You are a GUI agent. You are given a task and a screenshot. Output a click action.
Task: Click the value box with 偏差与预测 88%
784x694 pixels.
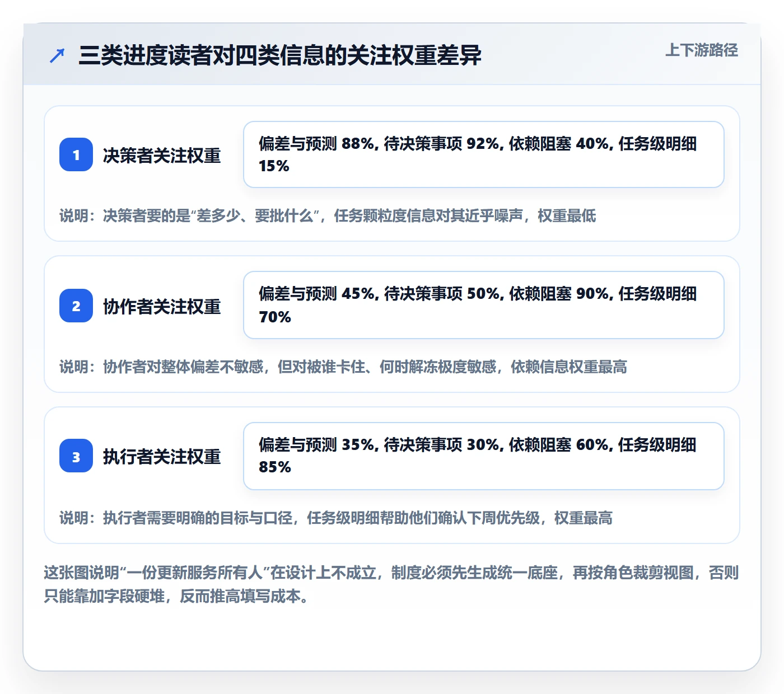[484, 154]
